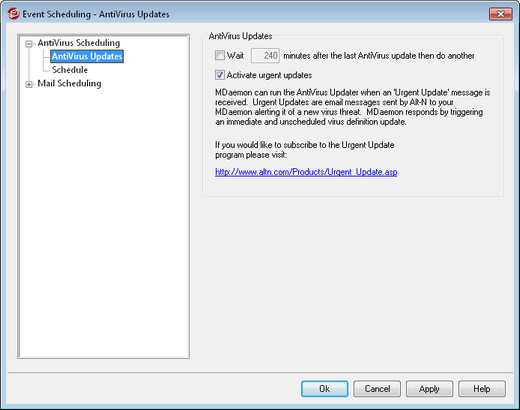The width and height of the screenshot is (520, 410).
Task: Expand the Mail Scheduling tree node
Action: point(29,85)
